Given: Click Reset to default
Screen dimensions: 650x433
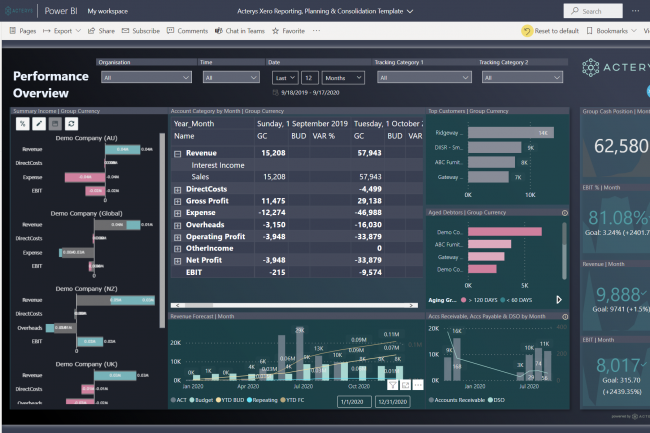Looking at the screenshot, I should click(551, 31).
